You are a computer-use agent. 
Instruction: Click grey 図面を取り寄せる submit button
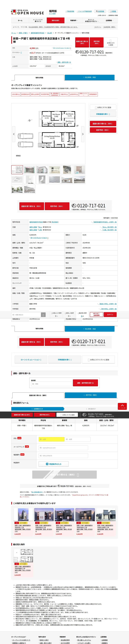coord(64,475)
